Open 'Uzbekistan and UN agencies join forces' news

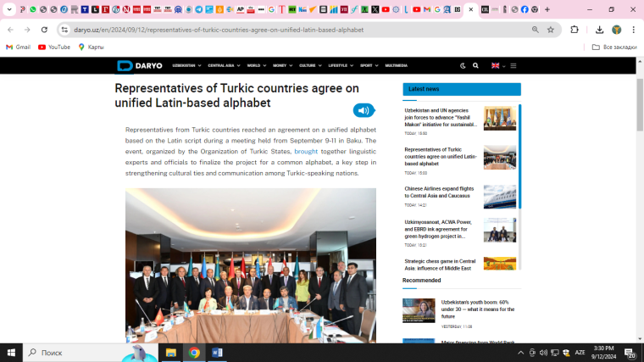(x=441, y=118)
